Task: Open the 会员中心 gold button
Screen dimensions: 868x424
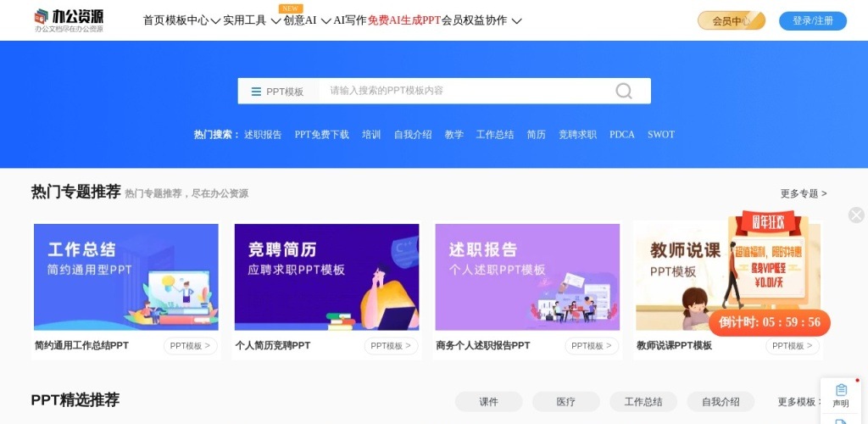Action: pyautogui.click(x=732, y=21)
